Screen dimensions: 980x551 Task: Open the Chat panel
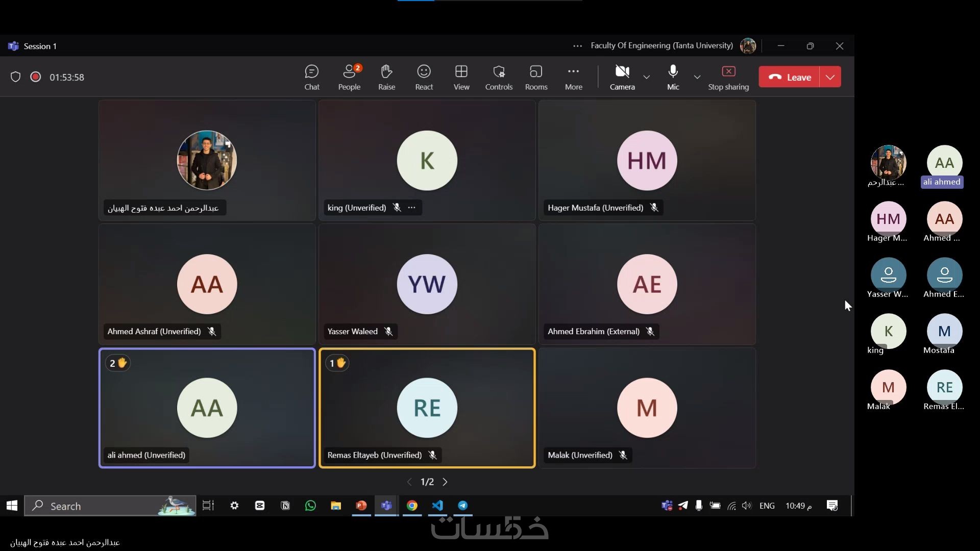311,77
